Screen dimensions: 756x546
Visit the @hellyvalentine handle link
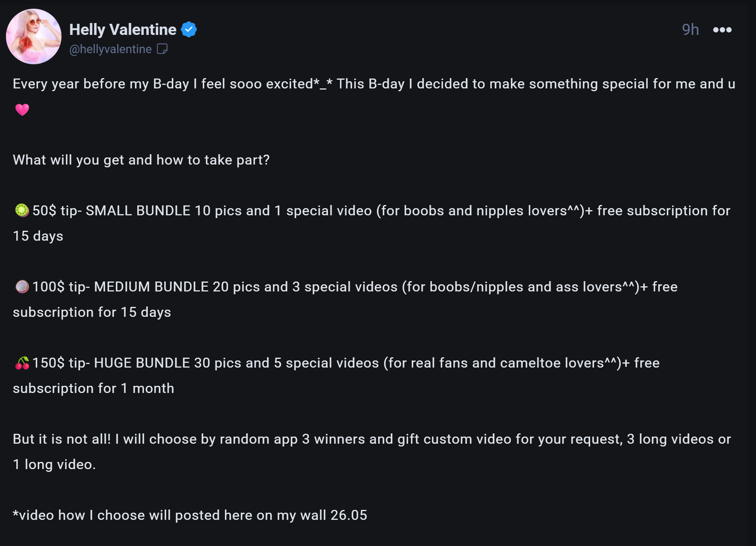[x=110, y=49]
